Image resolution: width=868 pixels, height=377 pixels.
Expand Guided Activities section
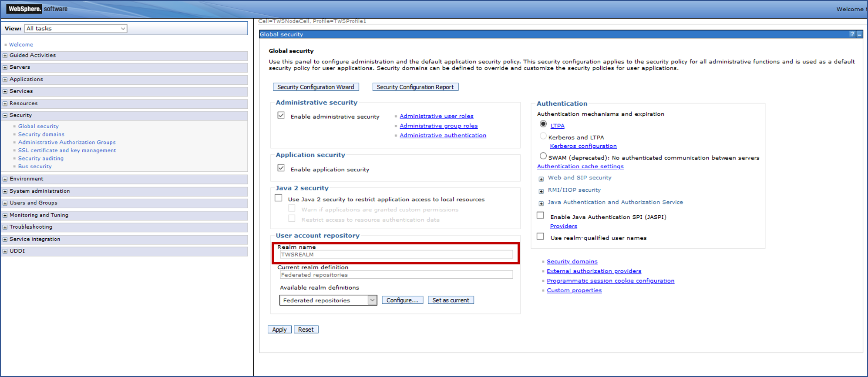[5, 56]
